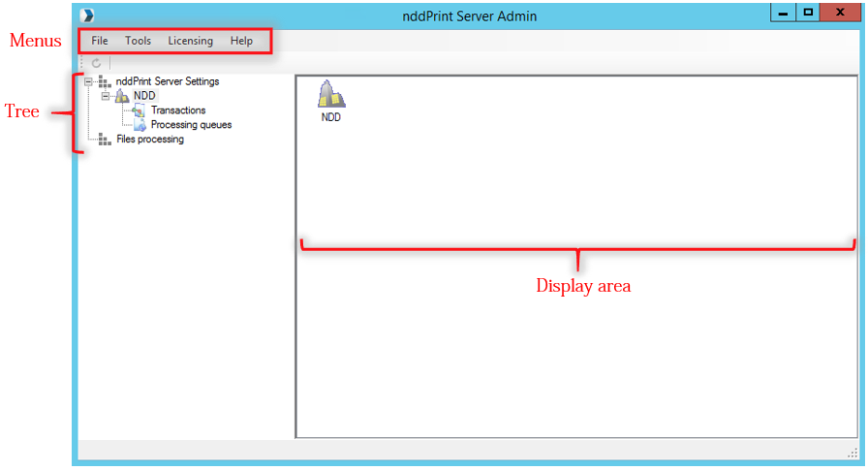Collapse the NDD tree node
Image resolution: width=868 pixels, height=471 pixels.
[106, 96]
